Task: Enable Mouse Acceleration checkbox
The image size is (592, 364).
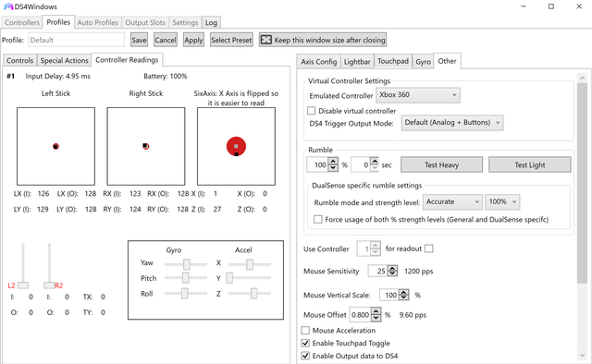Action: pos(305,331)
